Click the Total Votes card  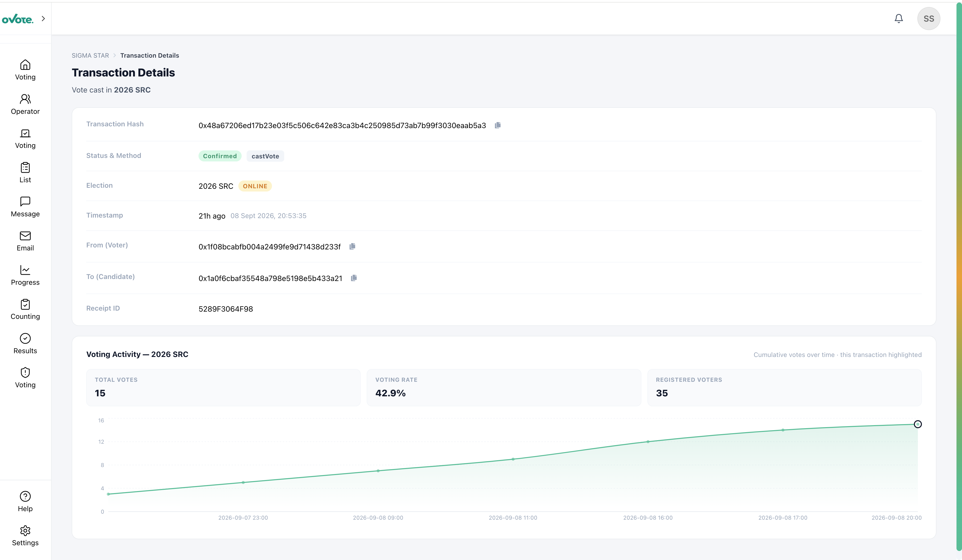(x=223, y=388)
